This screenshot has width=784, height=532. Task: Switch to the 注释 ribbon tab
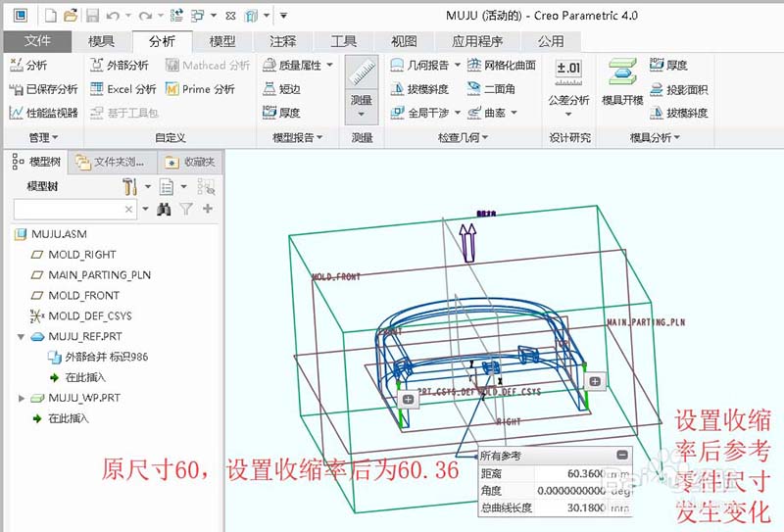click(x=283, y=41)
